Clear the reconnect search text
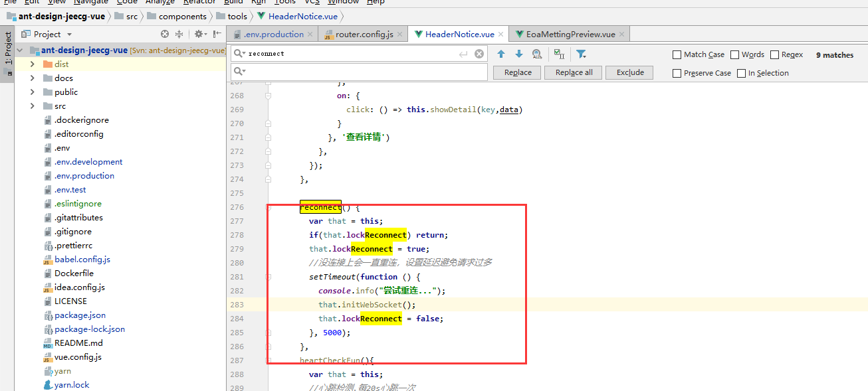 tap(479, 54)
